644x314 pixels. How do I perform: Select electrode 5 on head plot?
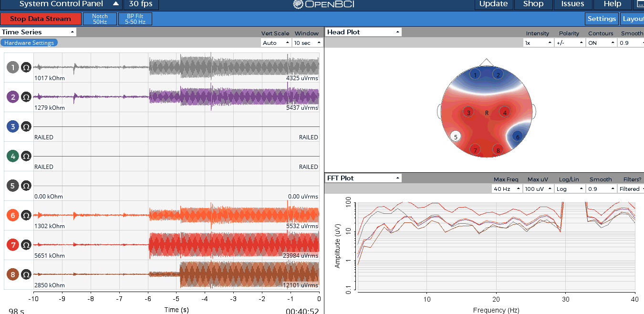(456, 136)
